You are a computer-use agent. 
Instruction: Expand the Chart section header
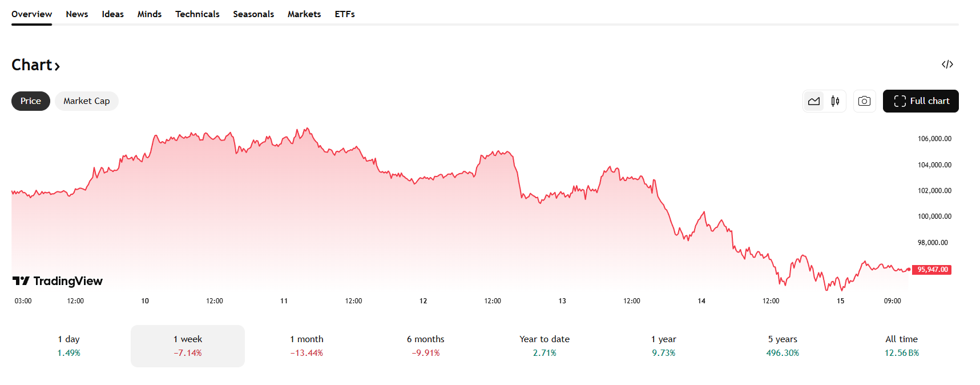click(35, 65)
